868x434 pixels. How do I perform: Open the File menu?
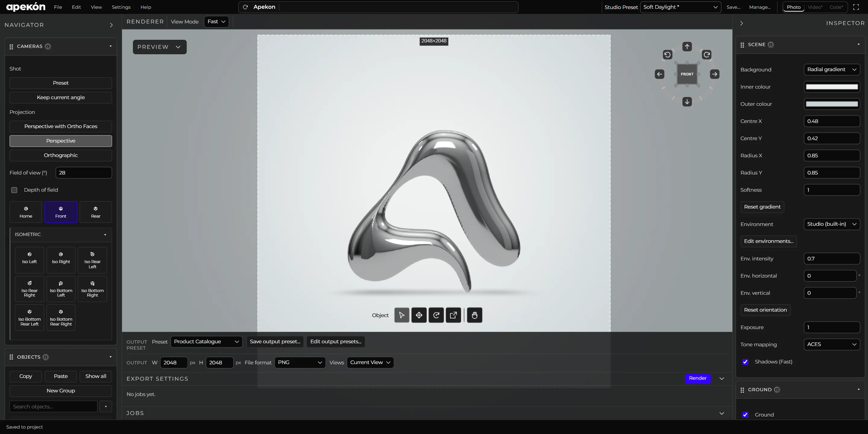pyautogui.click(x=58, y=7)
